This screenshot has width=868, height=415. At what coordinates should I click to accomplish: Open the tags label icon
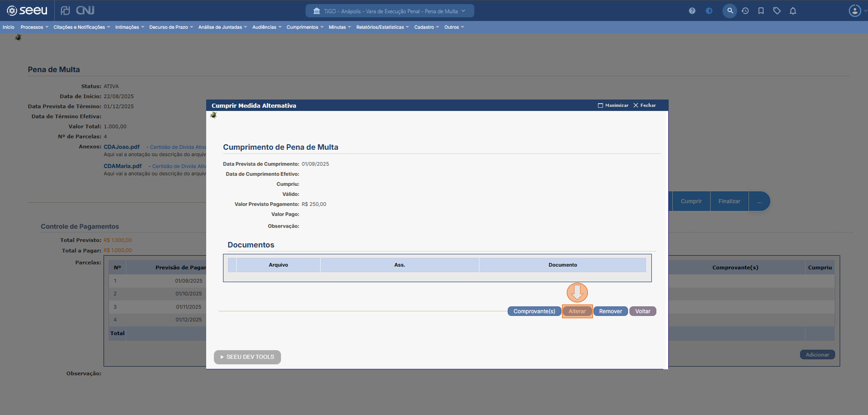tap(777, 11)
